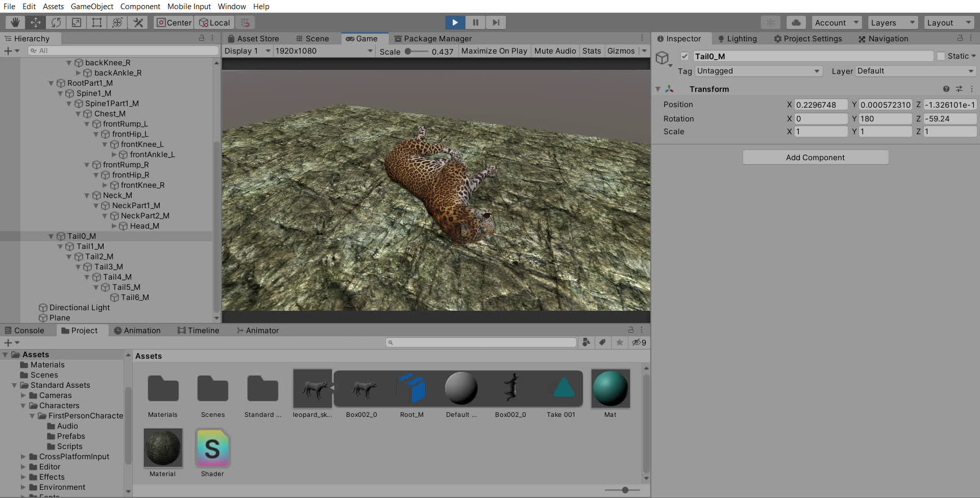This screenshot has height=498, width=980.
Task: Toggle Maximize On Play button
Action: (x=494, y=51)
